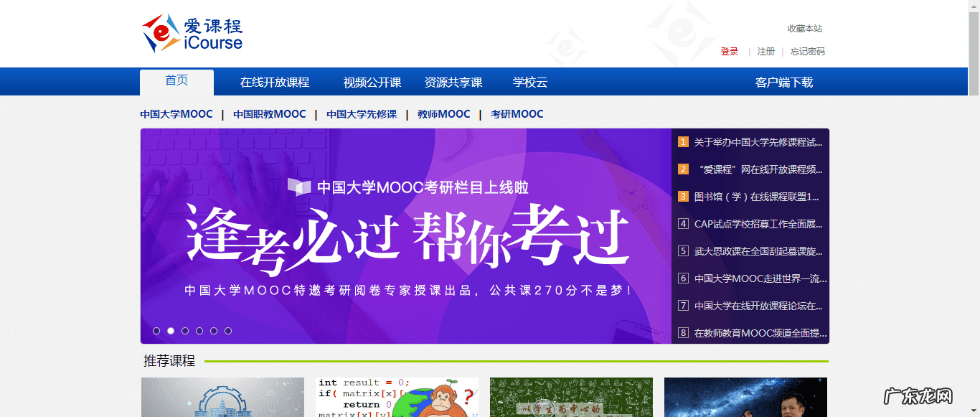The height and width of the screenshot is (417, 980).
Task: Open the university building course thumbnail
Action: (x=223, y=398)
